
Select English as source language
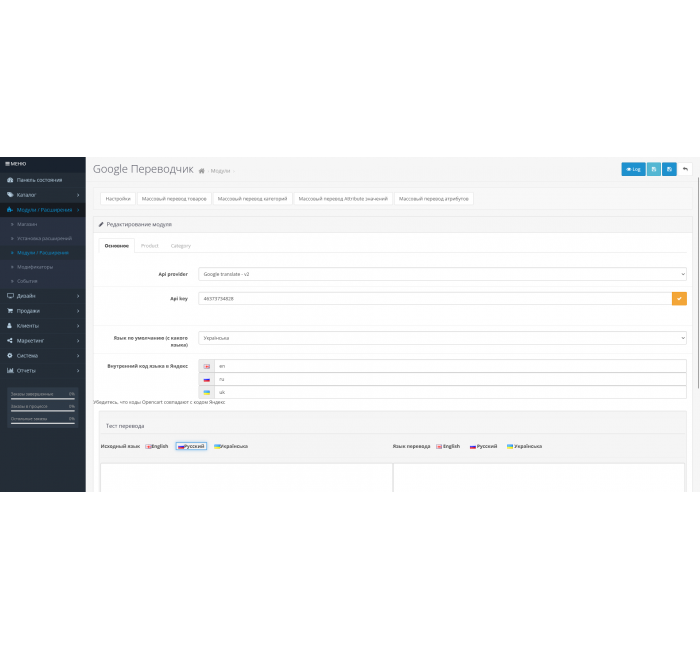157,446
